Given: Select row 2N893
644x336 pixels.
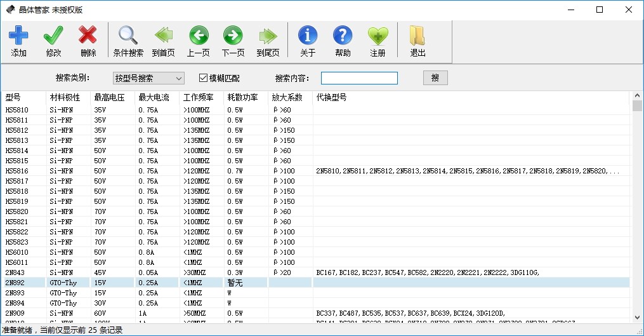Looking at the screenshot, I should coord(315,293).
